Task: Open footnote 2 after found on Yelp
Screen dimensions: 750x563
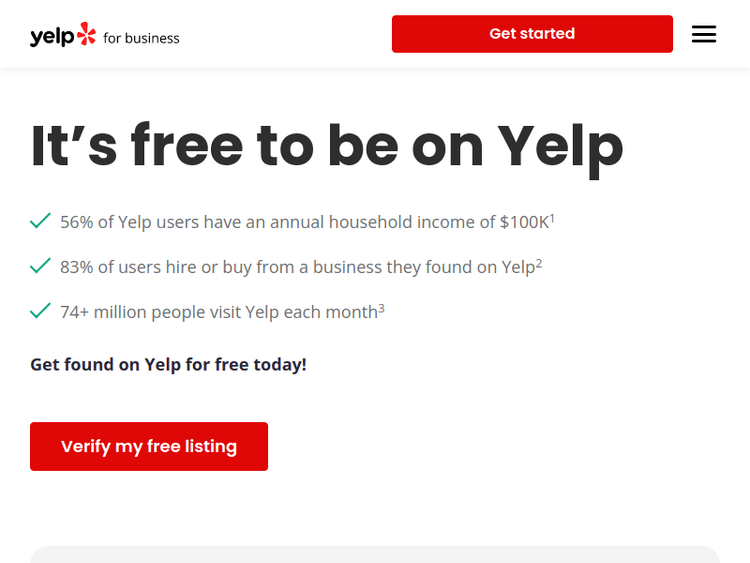Action: (x=539, y=262)
